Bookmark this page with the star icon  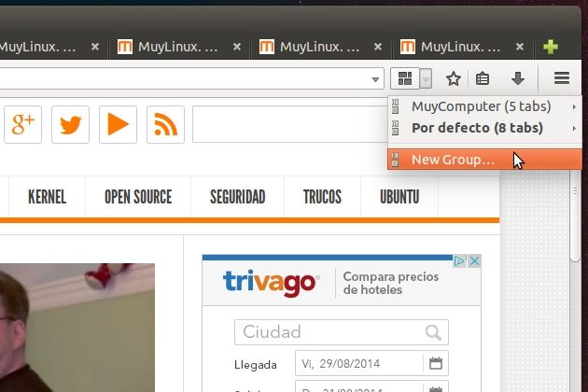pyautogui.click(x=454, y=78)
